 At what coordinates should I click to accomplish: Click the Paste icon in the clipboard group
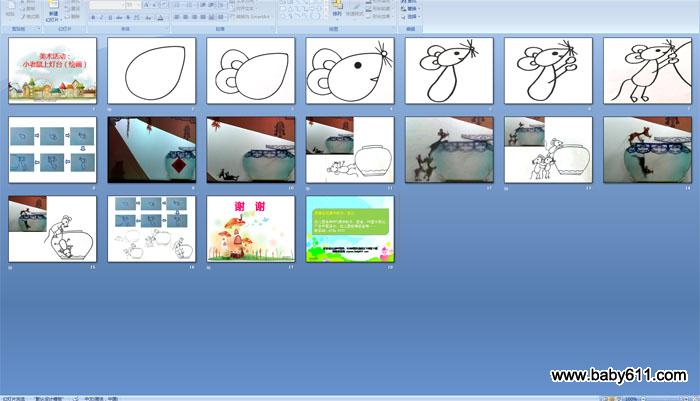(x=10, y=8)
